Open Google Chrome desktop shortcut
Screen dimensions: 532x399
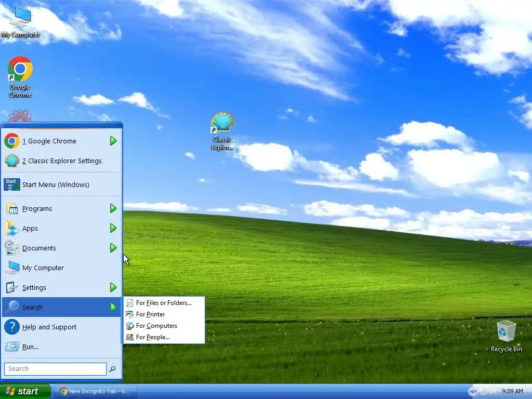click(x=20, y=77)
